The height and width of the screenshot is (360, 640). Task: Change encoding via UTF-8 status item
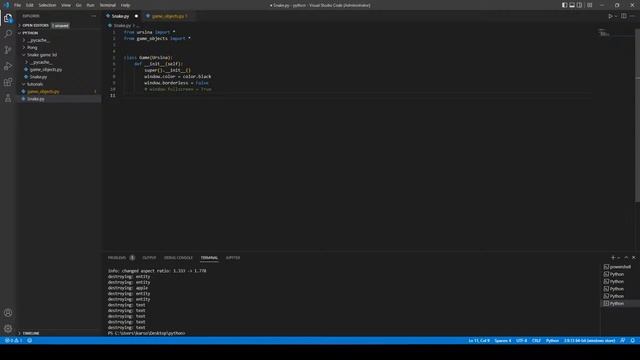521,340
